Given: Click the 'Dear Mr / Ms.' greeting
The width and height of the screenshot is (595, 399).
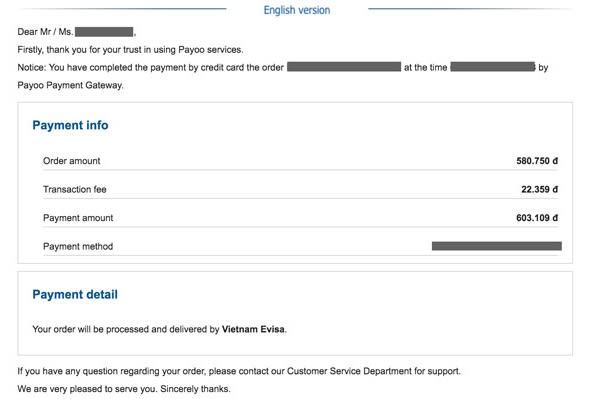Looking at the screenshot, I should (x=45, y=32).
